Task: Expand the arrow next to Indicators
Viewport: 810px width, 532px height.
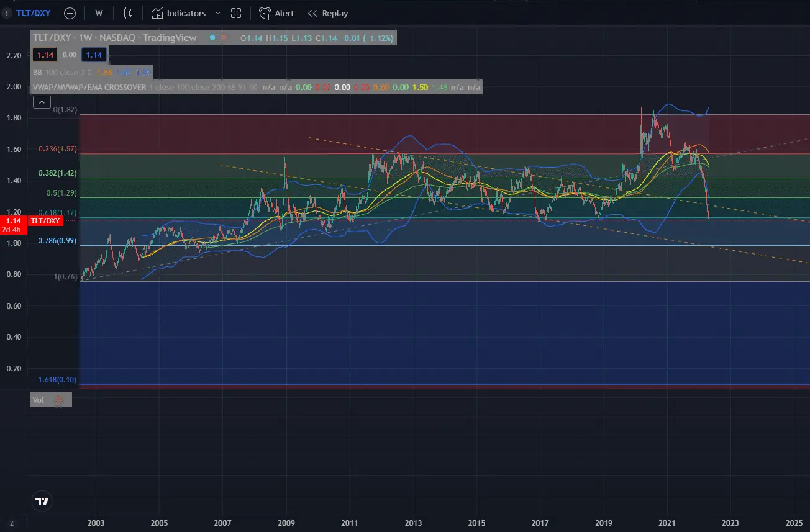Action: pyautogui.click(x=218, y=13)
